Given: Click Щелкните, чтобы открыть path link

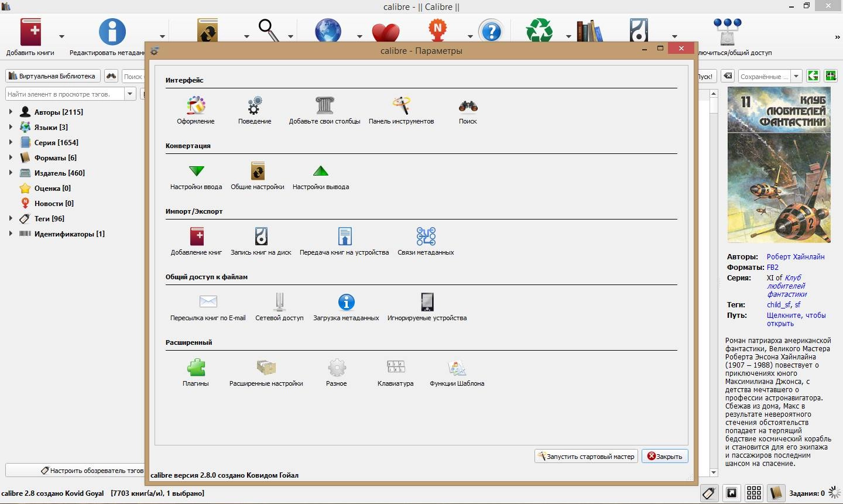Looking at the screenshot, I should coord(796,319).
